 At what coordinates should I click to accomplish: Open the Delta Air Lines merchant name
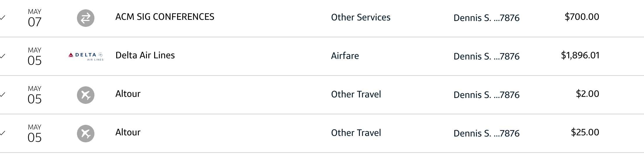tap(145, 55)
